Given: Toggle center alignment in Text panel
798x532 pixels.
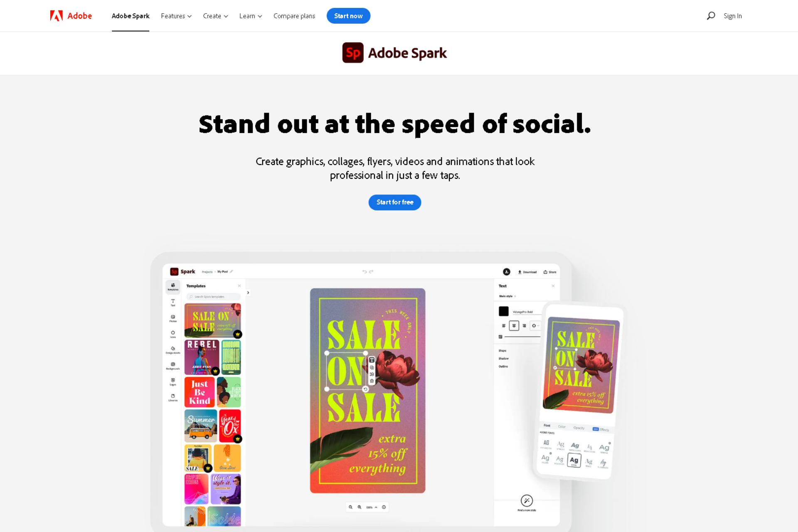Looking at the screenshot, I should pos(514,325).
